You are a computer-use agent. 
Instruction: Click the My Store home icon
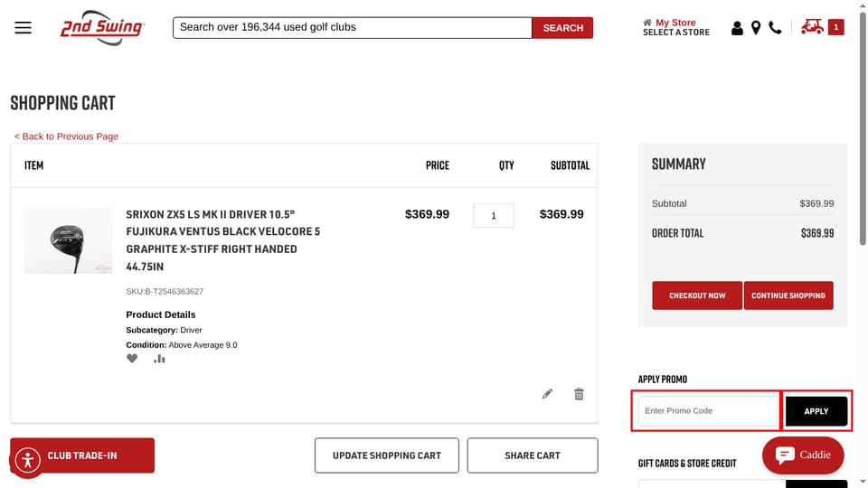coord(647,23)
